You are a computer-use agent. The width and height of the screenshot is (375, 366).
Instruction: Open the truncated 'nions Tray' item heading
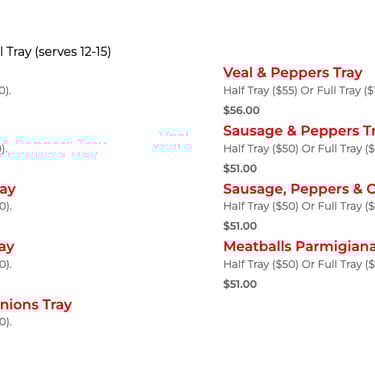(x=36, y=305)
